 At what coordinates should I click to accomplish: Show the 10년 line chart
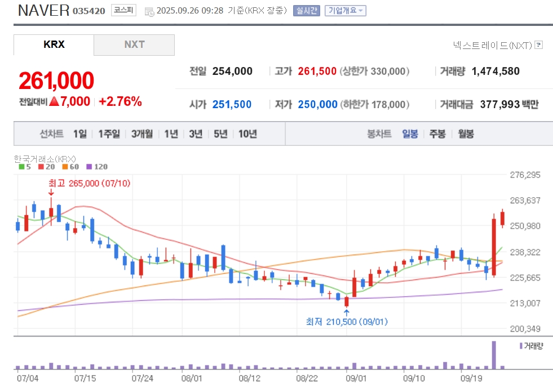pyautogui.click(x=247, y=134)
